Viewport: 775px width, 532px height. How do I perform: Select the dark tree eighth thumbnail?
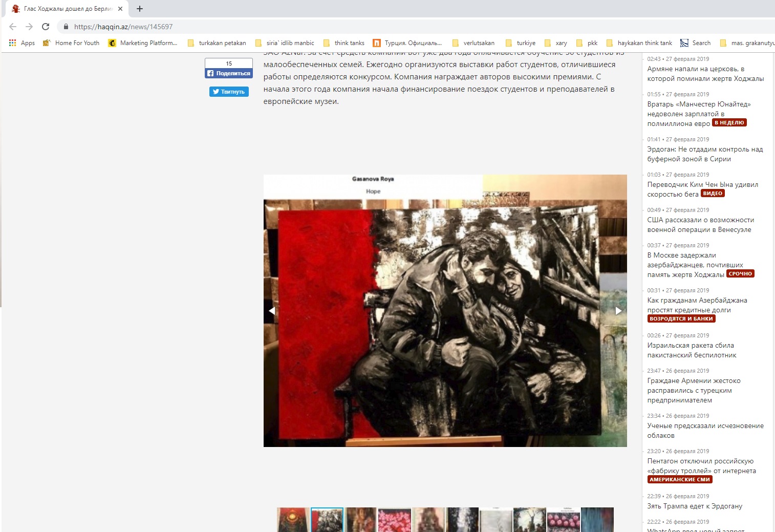point(530,520)
